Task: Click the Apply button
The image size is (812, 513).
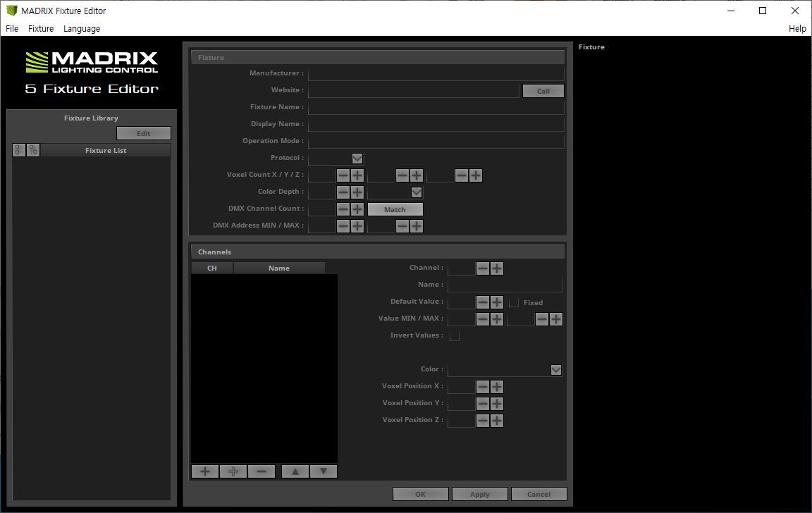Action: point(479,495)
